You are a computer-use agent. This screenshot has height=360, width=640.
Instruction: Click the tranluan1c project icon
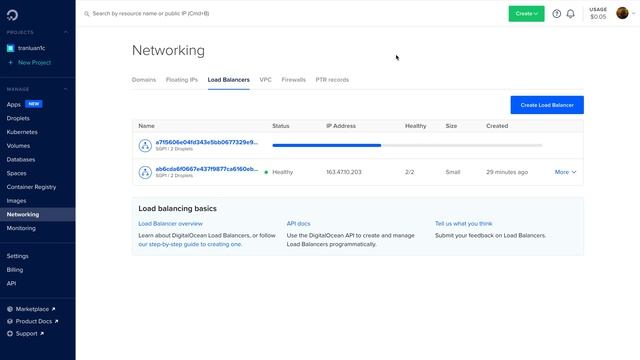pyautogui.click(x=11, y=48)
